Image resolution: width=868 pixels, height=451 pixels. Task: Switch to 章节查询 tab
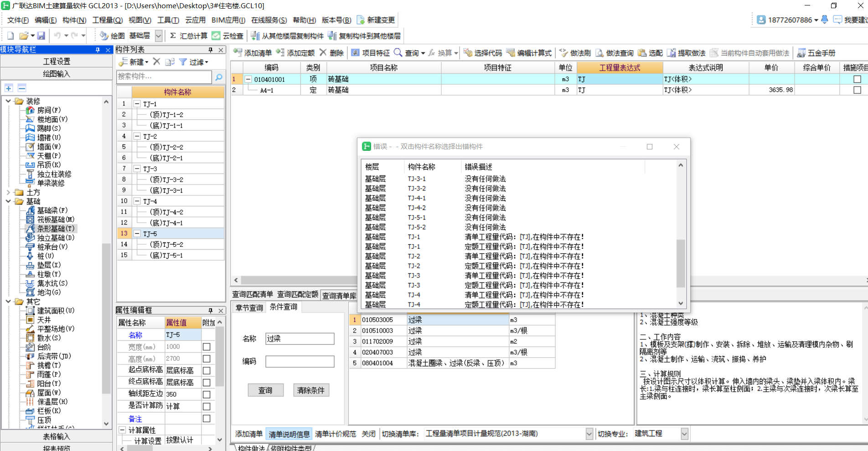[249, 307]
